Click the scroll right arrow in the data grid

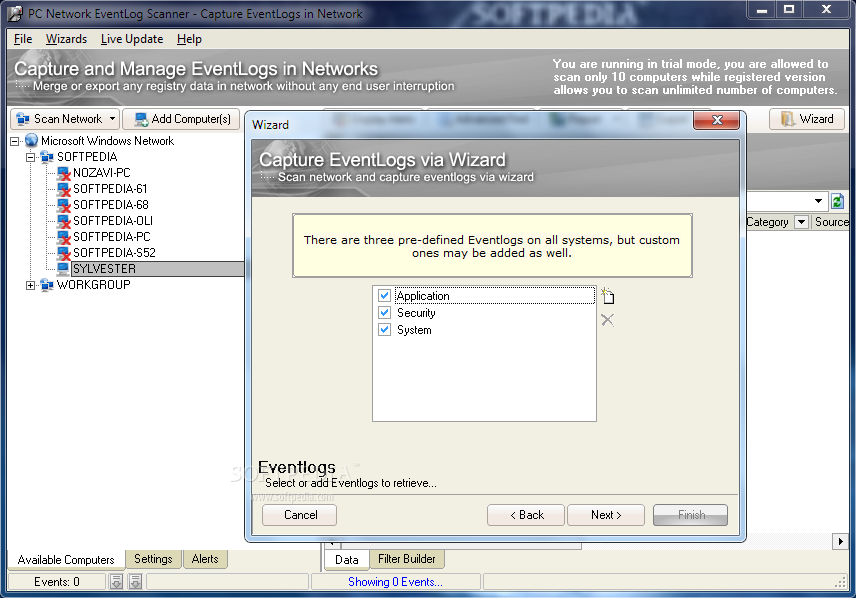[840, 541]
